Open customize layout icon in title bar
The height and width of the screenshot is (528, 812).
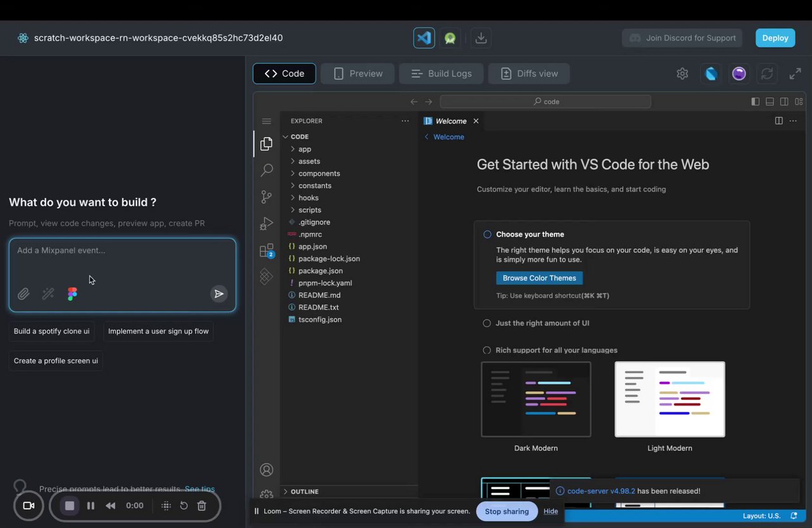coord(799,102)
